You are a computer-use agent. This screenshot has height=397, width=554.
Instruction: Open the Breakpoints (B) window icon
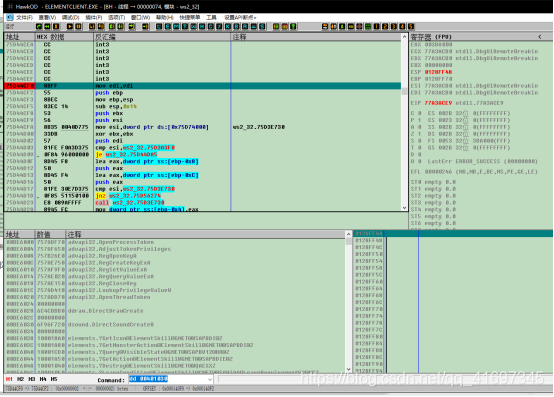click(236, 26)
